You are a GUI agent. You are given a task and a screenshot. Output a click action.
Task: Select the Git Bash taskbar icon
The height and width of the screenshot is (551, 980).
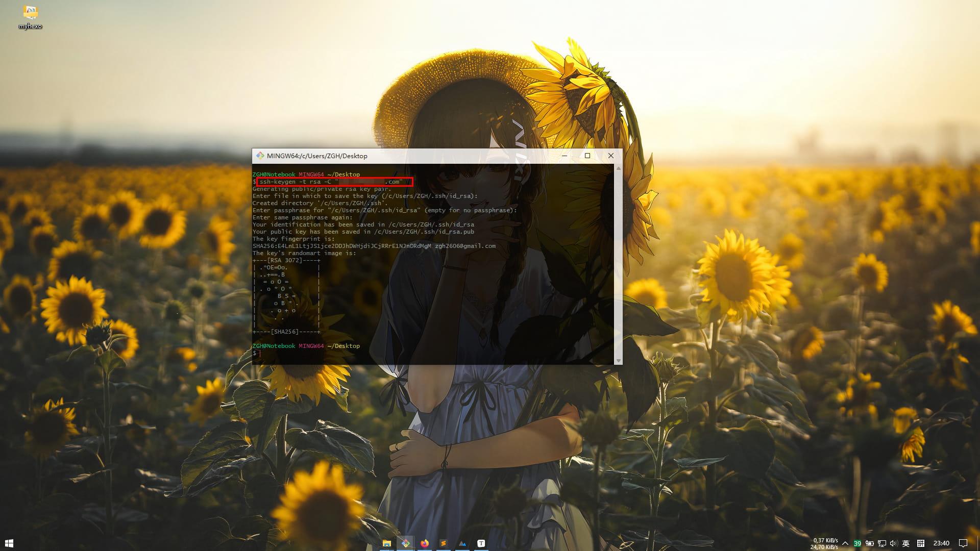(406, 543)
